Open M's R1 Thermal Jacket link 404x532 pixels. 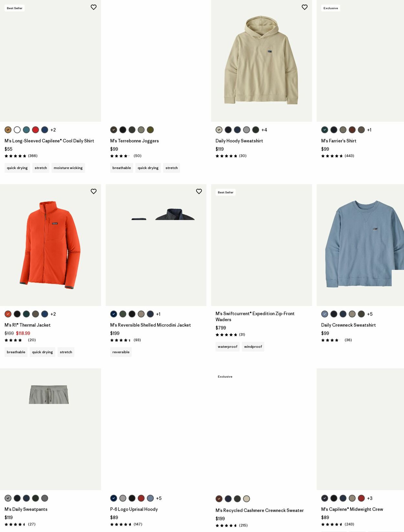point(27,325)
